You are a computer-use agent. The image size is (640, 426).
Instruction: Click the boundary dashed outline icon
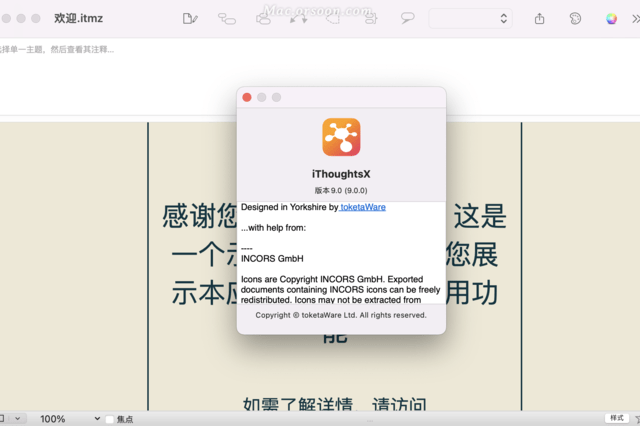click(x=333, y=19)
